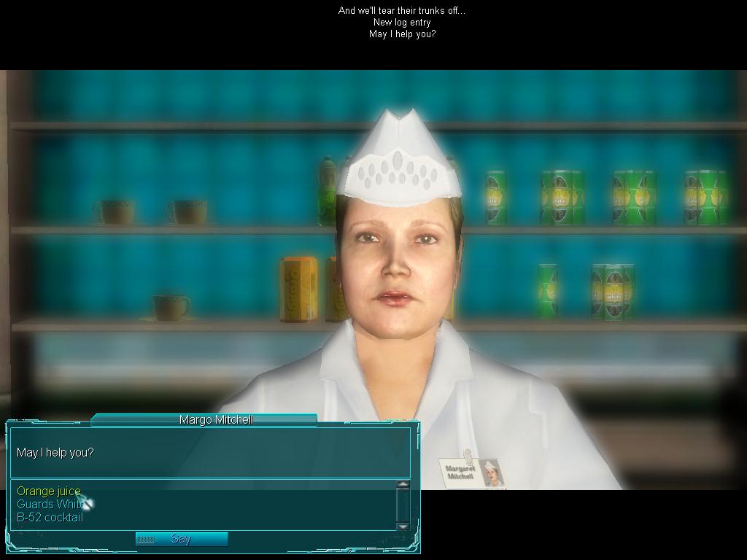Pick the "B-52 cocktail" response
747x560 pixels.
click(x=50, y=517)
